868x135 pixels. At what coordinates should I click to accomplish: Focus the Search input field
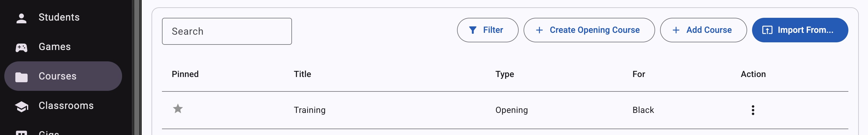pyautogui.click(x=226, y=31)
